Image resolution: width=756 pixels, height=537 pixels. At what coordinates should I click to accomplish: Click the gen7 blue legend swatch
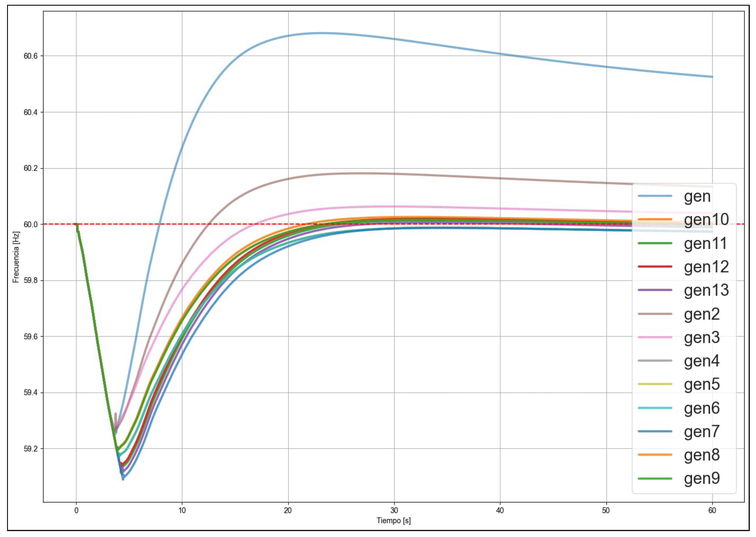[x=654, y=432]
